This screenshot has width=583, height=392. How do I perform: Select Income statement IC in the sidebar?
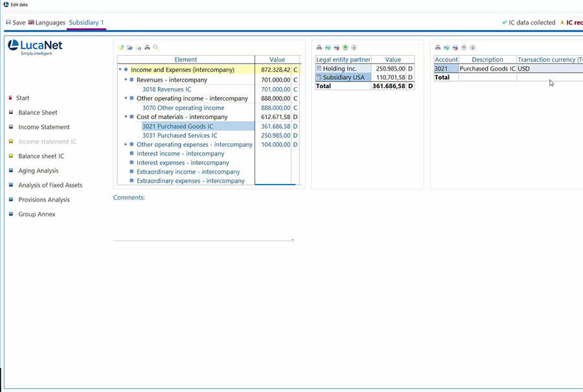pyautogui.click(x=47, y=141)
